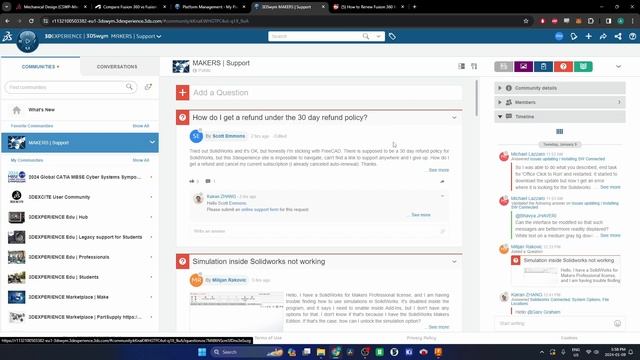
Task: Open the help question mark icon
Action: click(632, 36)
